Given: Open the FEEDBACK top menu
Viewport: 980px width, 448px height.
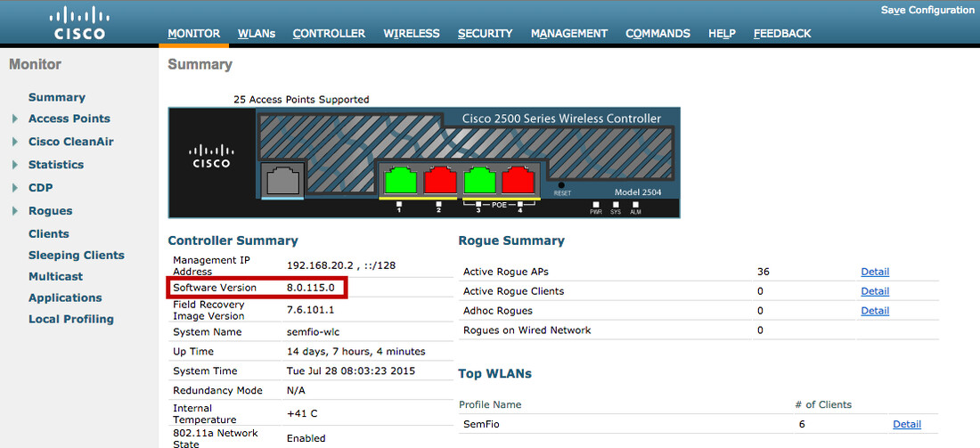Looking at the screenshot, I should click(782, 34).
